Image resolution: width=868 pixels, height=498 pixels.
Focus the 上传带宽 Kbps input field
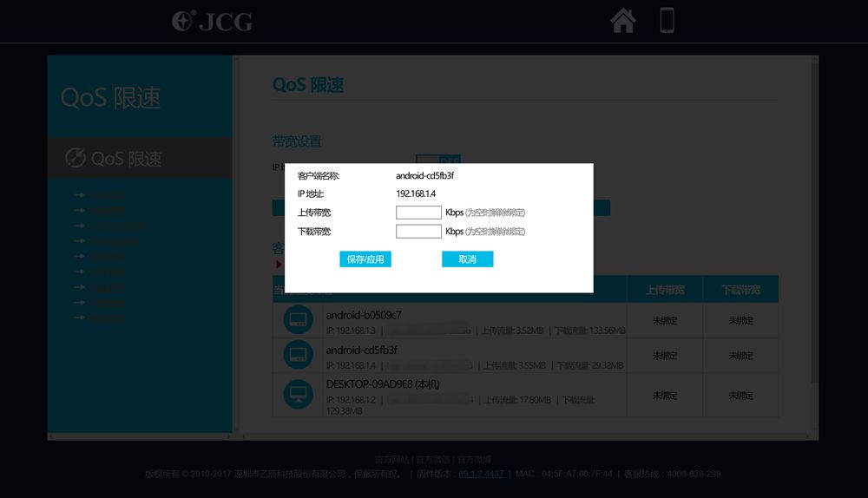(x=418, y=213)
